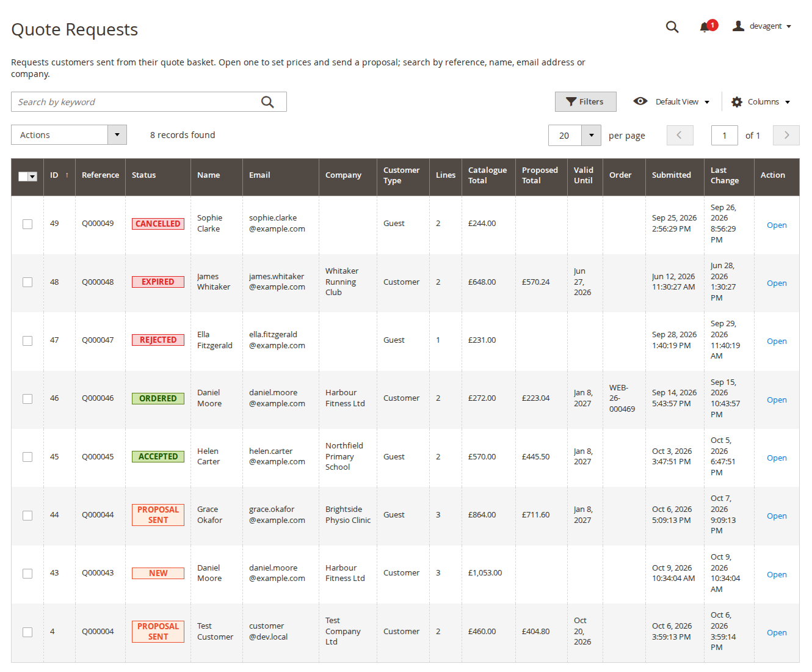Open the Filters panel button
This screenshot has width=812, height=672.
(585, 101)
